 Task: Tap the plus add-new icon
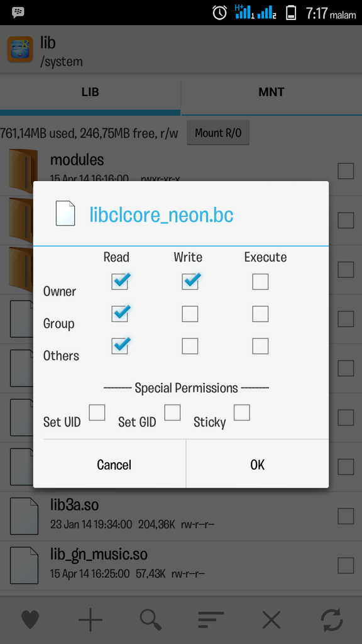tap(90, 619)
